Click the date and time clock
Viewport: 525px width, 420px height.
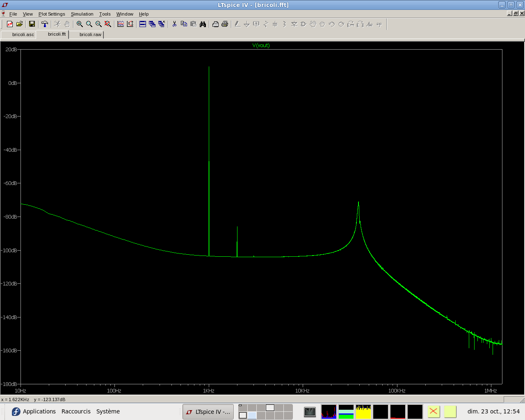click(x=493, y=411)
